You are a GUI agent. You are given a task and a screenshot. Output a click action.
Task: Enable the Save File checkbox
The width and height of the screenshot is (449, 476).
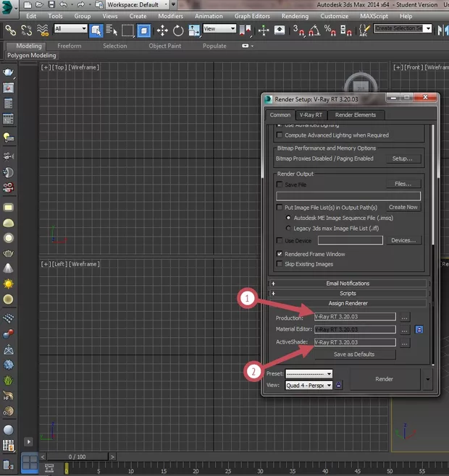280,184
